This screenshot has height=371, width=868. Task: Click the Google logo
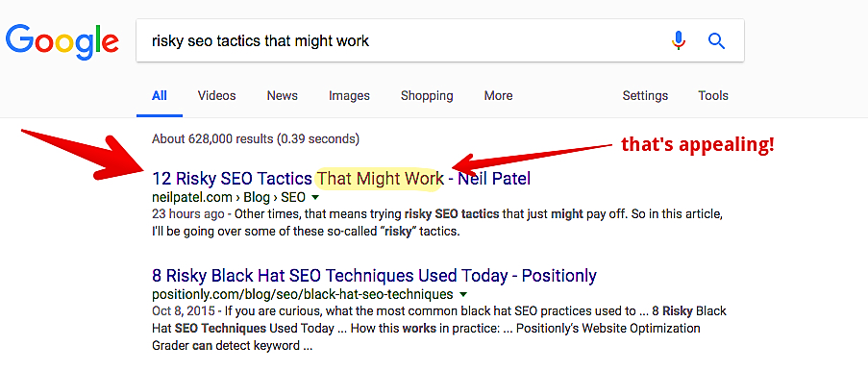62,41
